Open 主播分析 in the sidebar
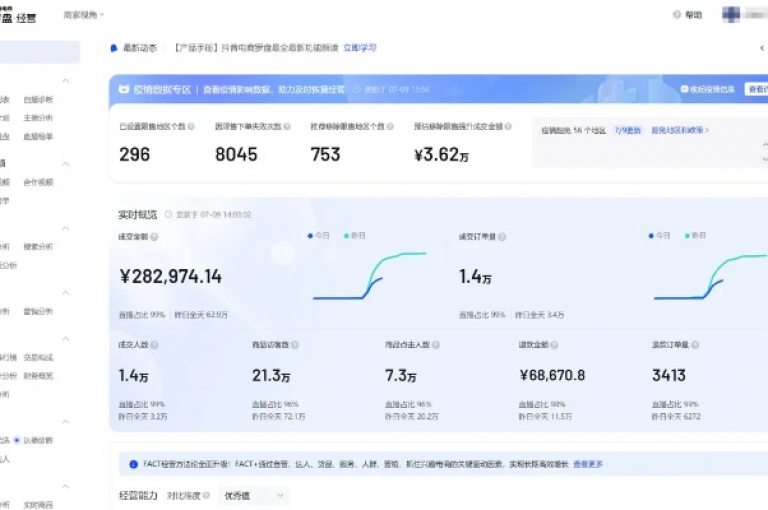The image size is (768, 510). pos(38,118)
